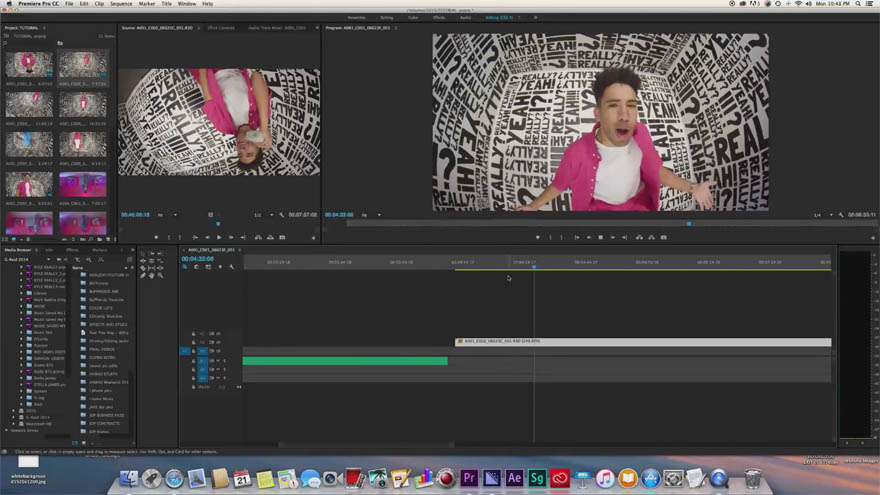Click the Source monitor playhead marker
The height and width of the screenshot is (495, 880).
click(218, 223)
